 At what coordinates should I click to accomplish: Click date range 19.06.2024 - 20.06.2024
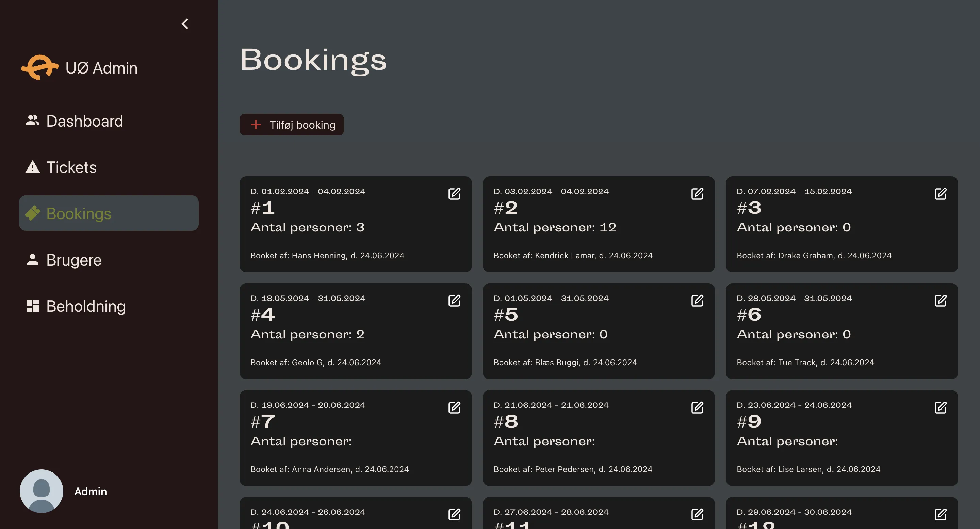tap(308, 405)
